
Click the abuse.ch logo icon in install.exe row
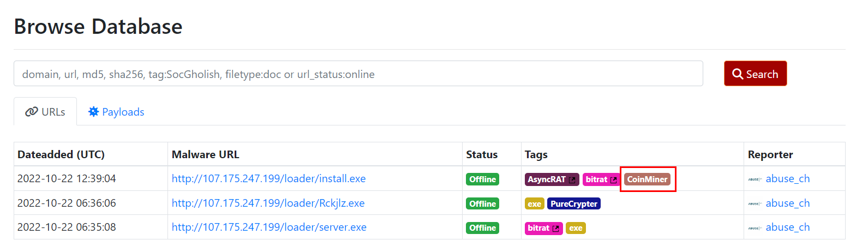coord(755,179)
